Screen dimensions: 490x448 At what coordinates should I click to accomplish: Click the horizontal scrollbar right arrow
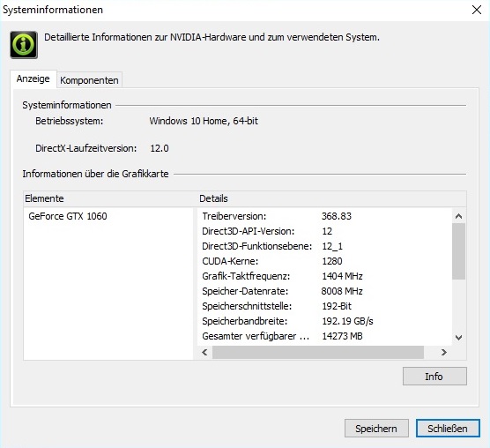pyautogui.click(x=444, y=353)
